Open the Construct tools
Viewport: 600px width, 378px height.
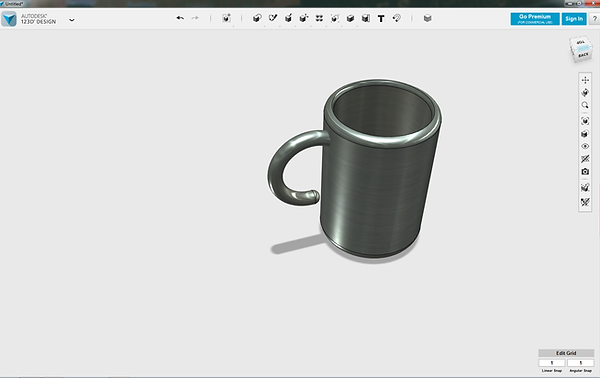click(x=289, y=18)
